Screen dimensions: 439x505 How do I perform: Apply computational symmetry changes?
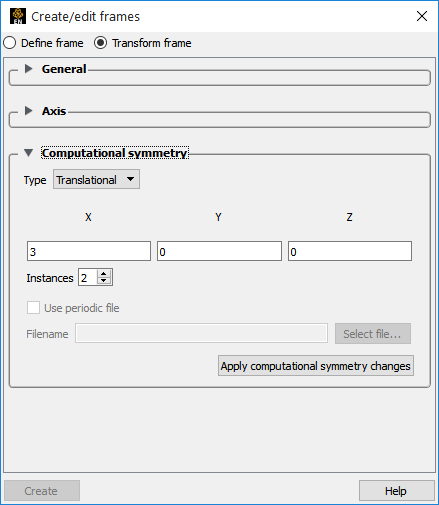point(316,366)
